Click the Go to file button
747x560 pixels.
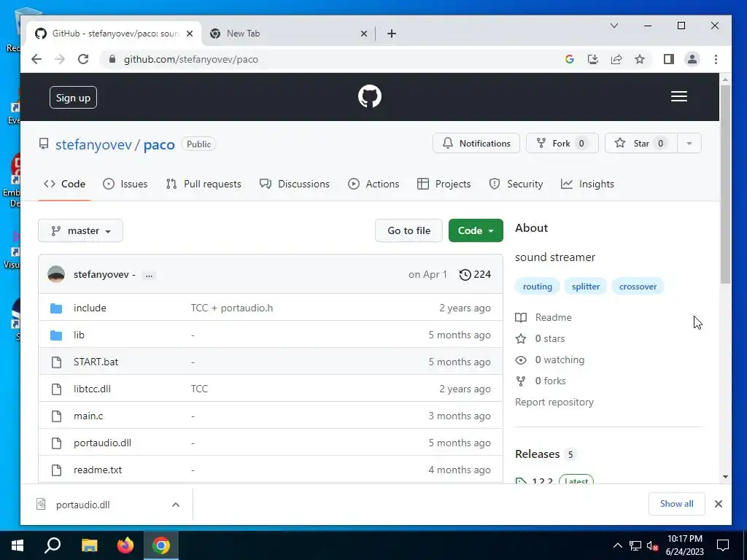click(x=409, y=231)
